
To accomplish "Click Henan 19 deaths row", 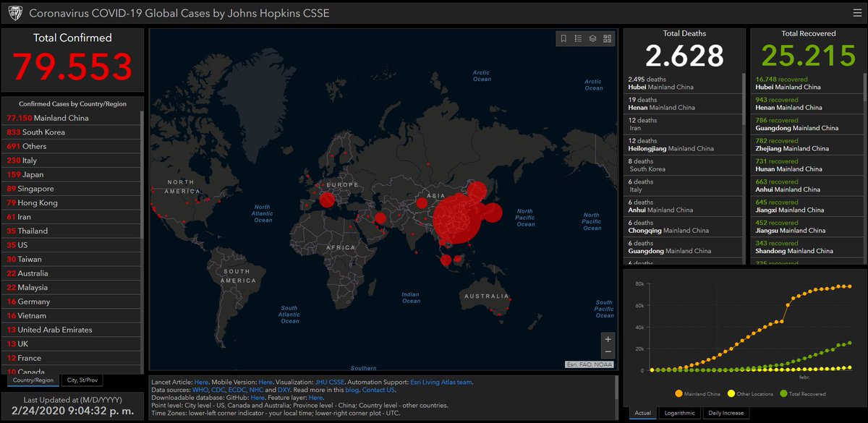I will tap(683, 103).
